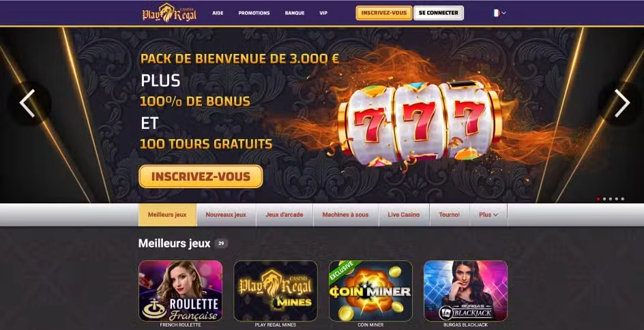This screenshot has height=330, width=644.
Task: Go to the previous carousel slide arrow
Action: click(27, 104)
